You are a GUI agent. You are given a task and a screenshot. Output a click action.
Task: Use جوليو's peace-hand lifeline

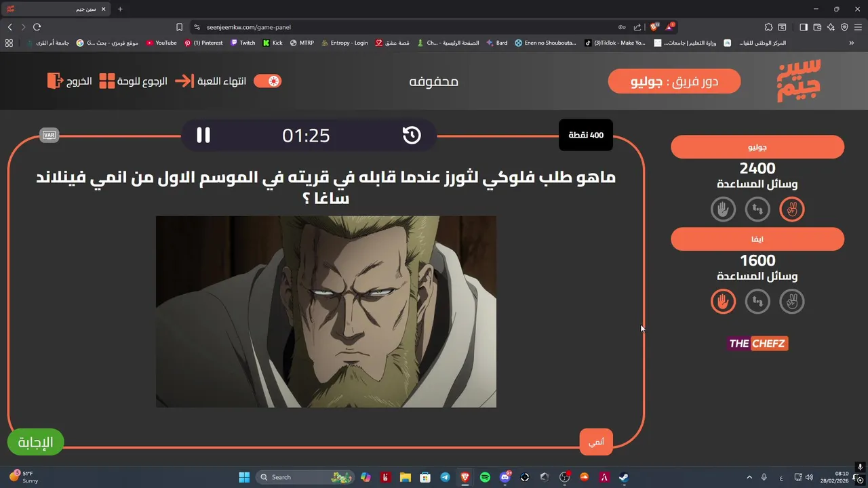pyautogui.click(x=791, y=209)
